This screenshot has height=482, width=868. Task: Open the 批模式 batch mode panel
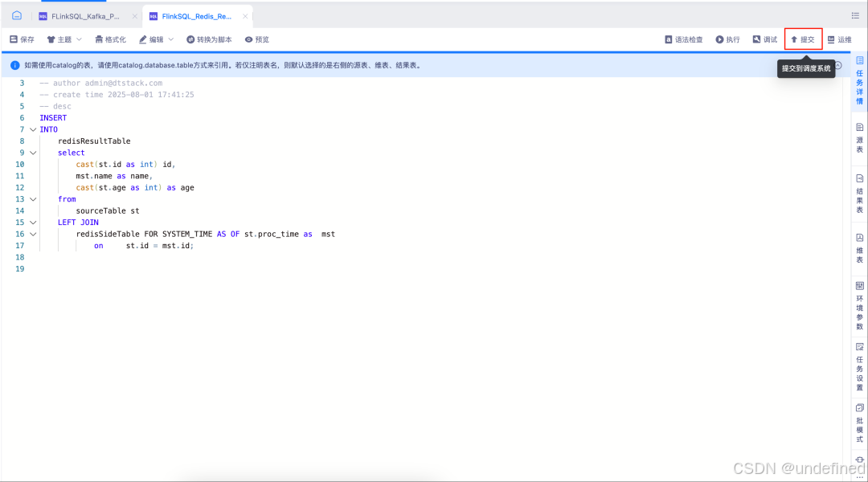tap(859, 423)
